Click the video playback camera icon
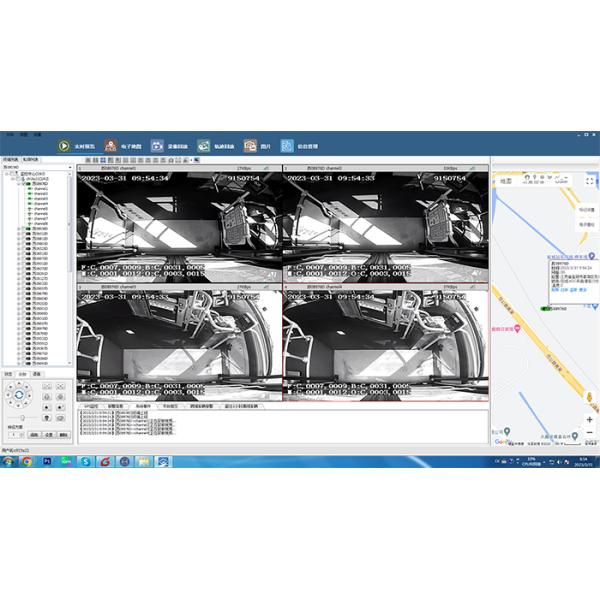The width and height of the screenshot is (600, 600). (x=157, y=145)
